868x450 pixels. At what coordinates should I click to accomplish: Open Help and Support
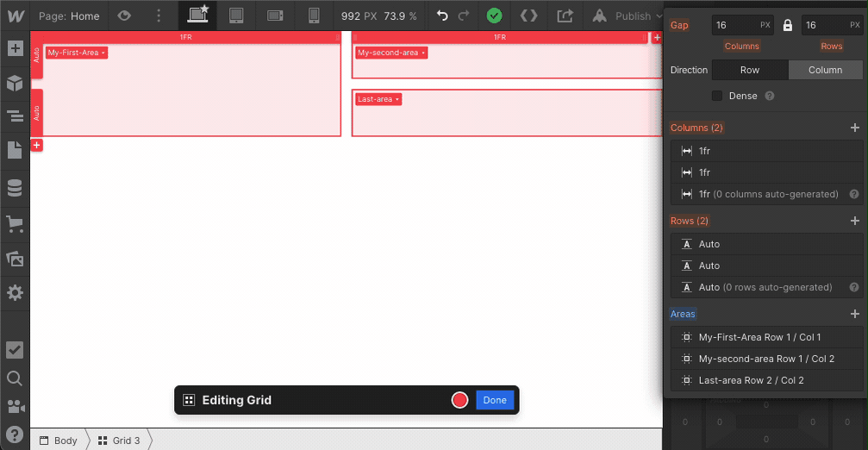[x=15, y=434]
